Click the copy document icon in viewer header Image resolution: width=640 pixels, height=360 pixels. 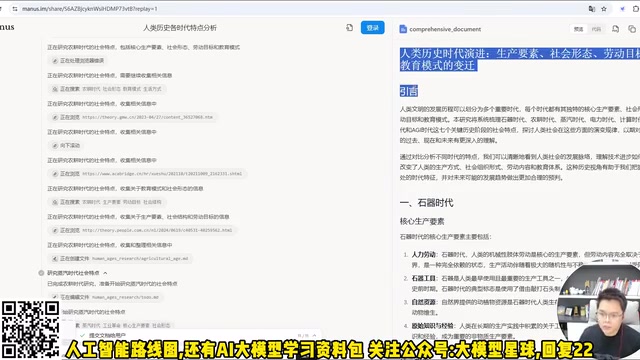click(632, 29)
